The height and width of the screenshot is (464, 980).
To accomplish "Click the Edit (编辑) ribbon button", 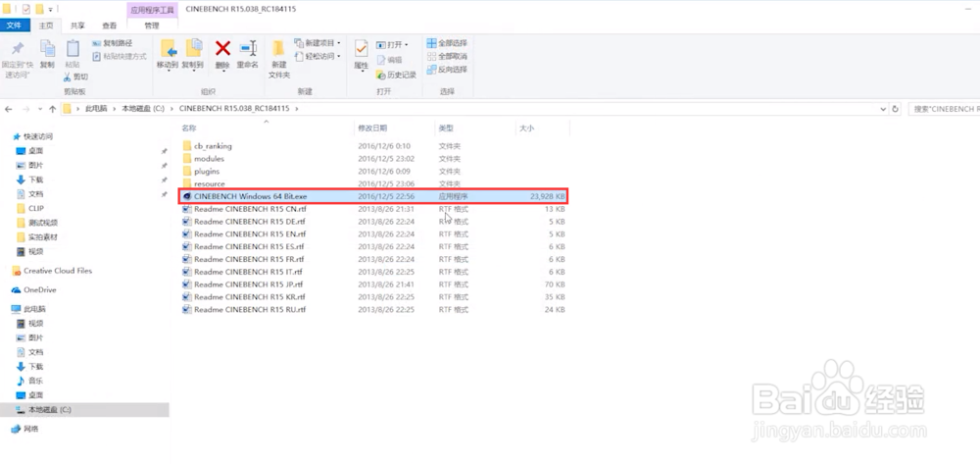I will [389, 60].
